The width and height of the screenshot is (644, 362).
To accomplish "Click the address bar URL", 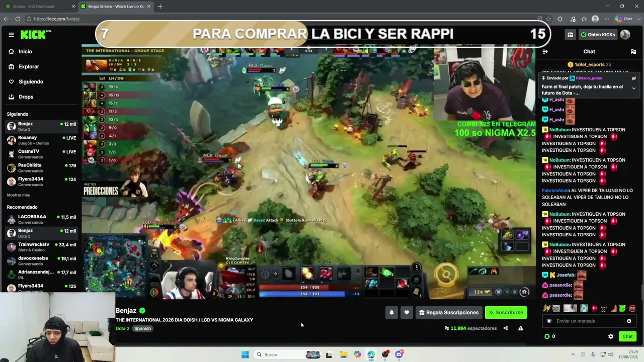I will 57,19.
